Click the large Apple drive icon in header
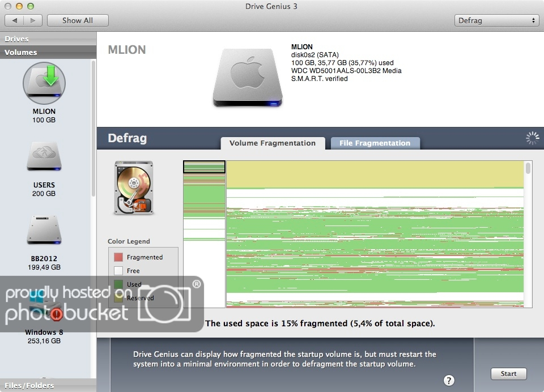This screenshot has height=392, width=544. (248, 78)
